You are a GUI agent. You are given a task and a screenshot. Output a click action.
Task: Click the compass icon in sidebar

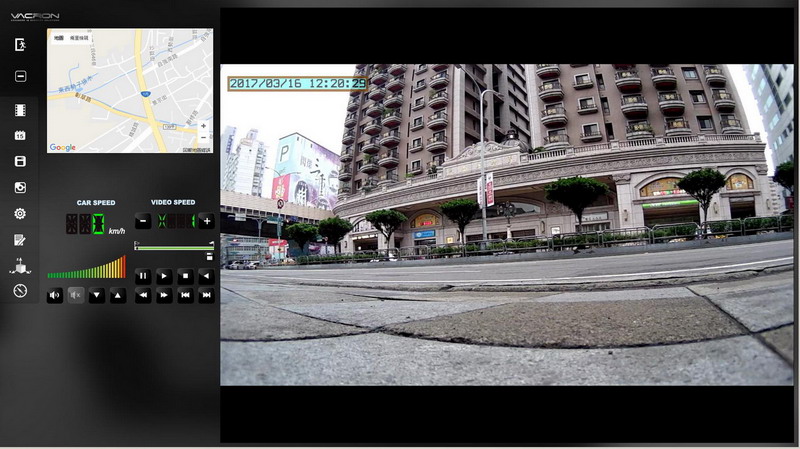20,291
